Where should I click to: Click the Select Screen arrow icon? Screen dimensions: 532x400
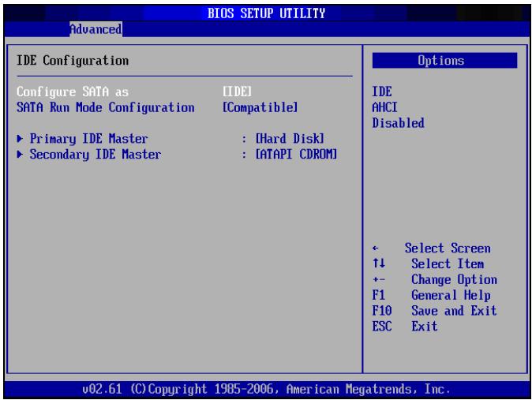[375, 249]
